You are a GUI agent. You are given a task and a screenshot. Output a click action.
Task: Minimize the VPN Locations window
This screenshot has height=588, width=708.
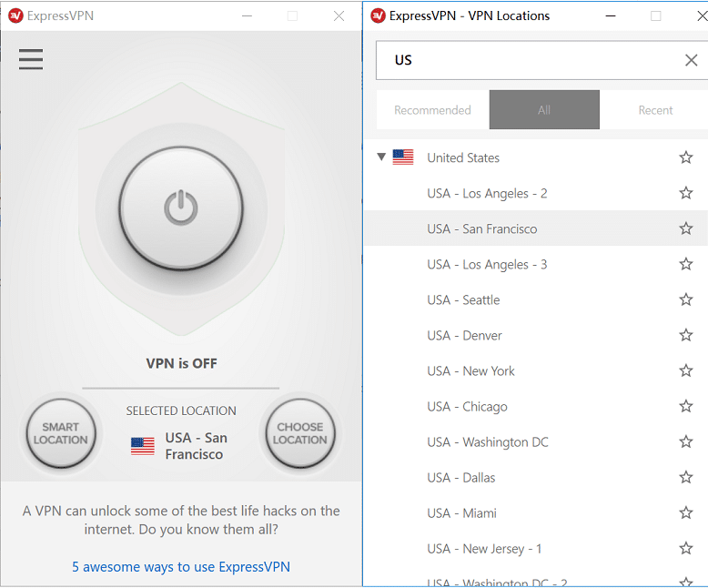(611, 15)
